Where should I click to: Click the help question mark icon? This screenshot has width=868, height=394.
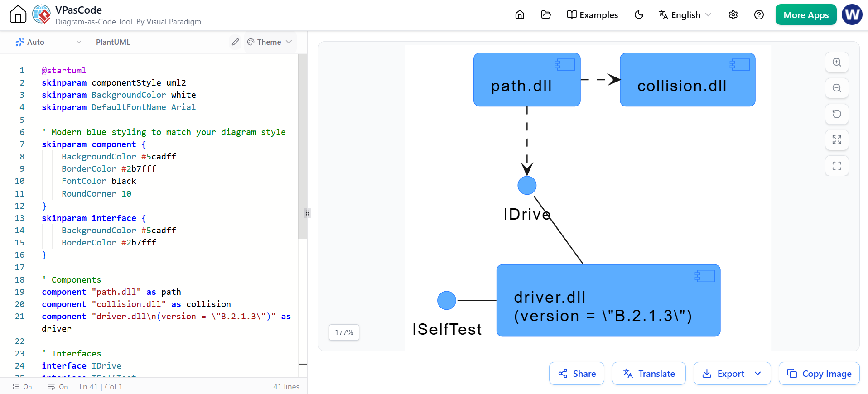coord(759,15)
